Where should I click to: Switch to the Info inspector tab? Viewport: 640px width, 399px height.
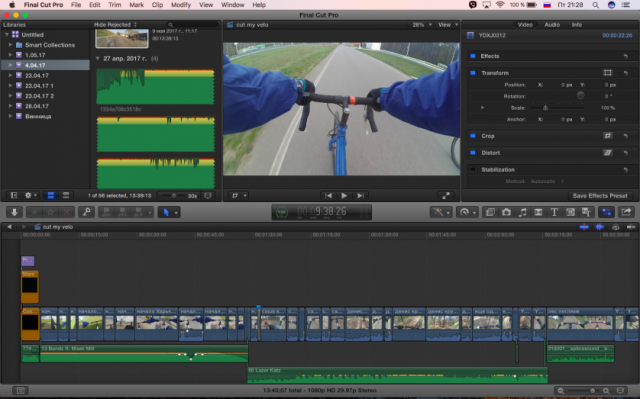[576, 25]
